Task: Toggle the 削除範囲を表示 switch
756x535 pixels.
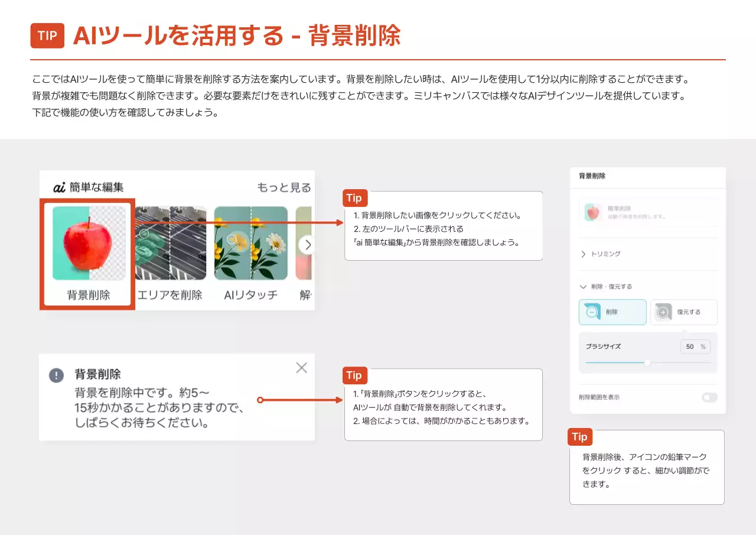Action: tap(709, 397)
